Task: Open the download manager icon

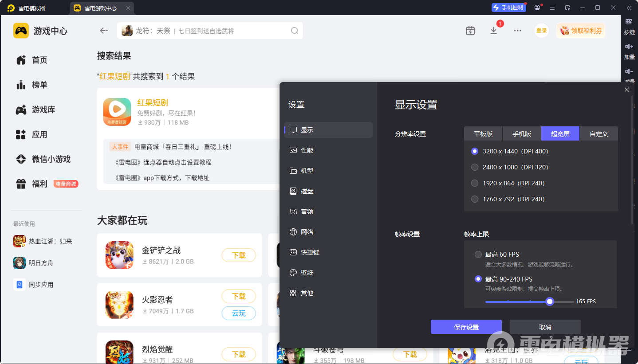Action: click(493, 31)
